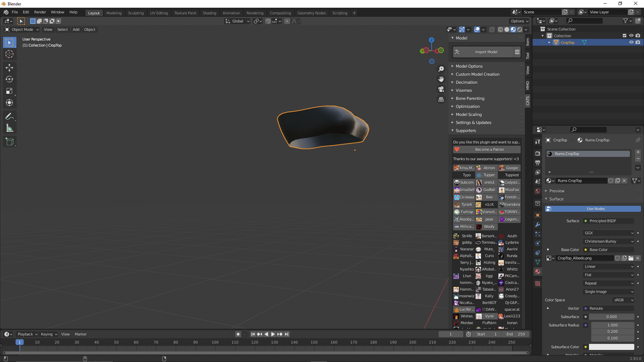Open the Texture properties checker icon
Screen dimensions: 644x362
click(538, 283)
